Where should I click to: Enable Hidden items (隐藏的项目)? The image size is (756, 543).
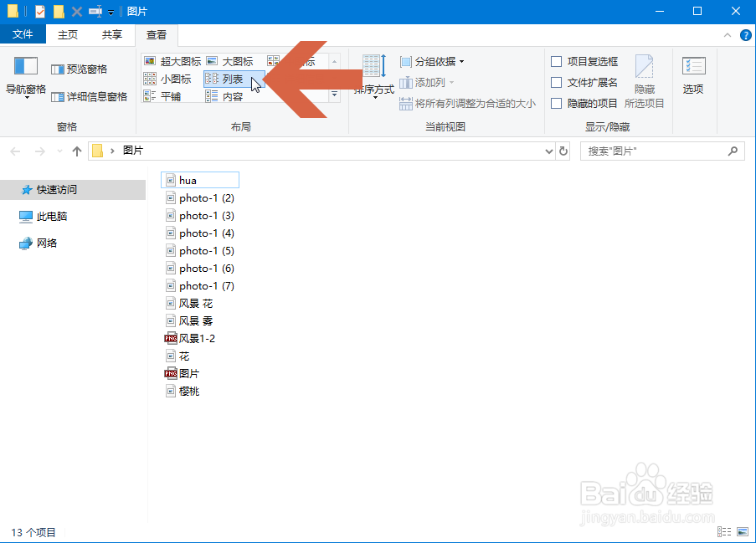584,103
